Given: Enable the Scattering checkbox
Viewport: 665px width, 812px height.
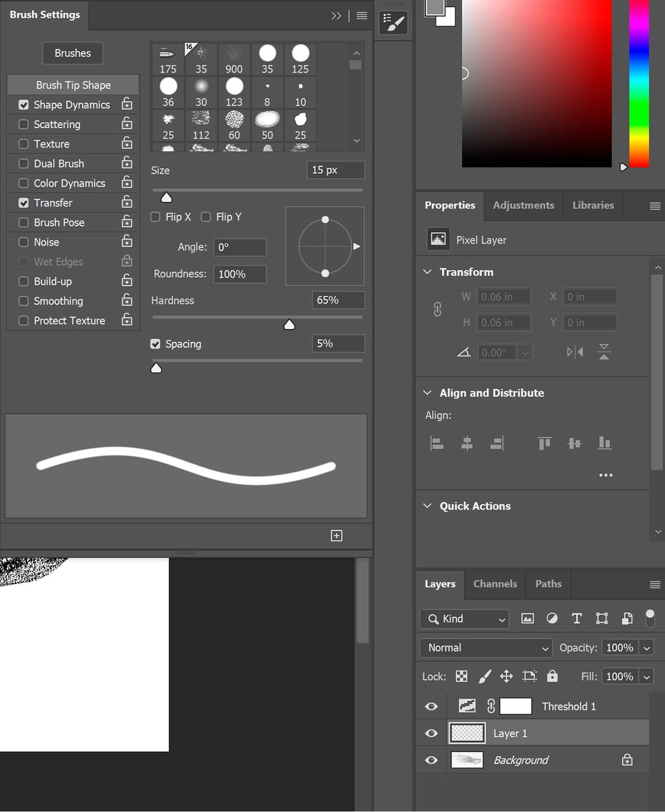Looking at the screenshot, I should [x=24, y=124].
